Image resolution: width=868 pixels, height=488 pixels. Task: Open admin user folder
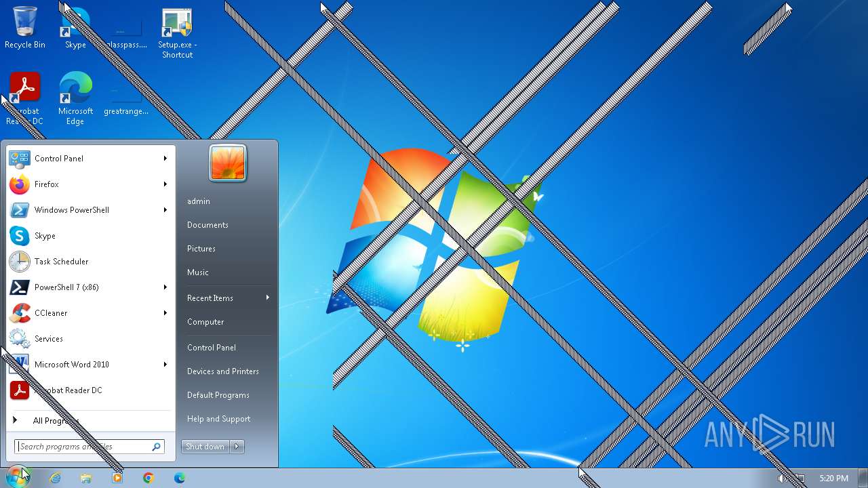click(199, 201)
